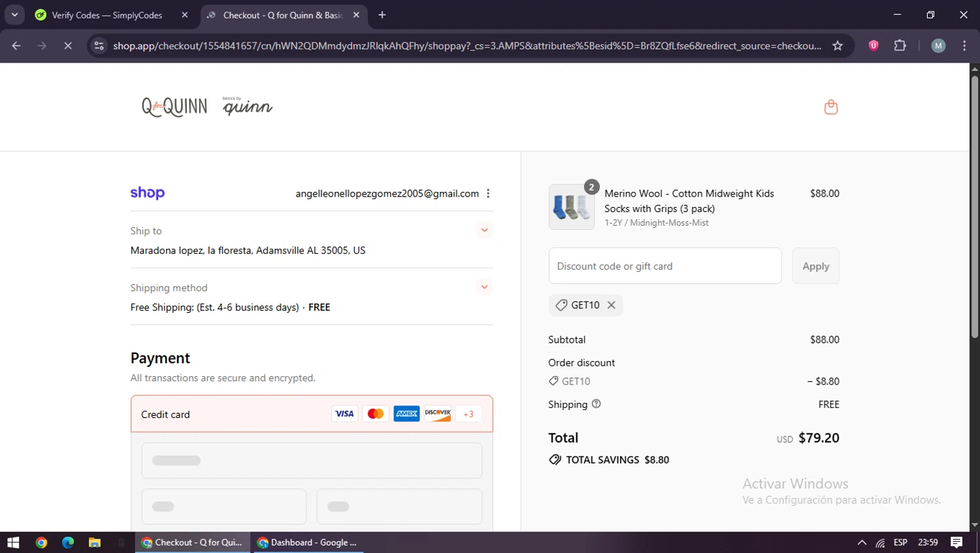
Task: Click the security code field placeholder
Action: [399, 507]
